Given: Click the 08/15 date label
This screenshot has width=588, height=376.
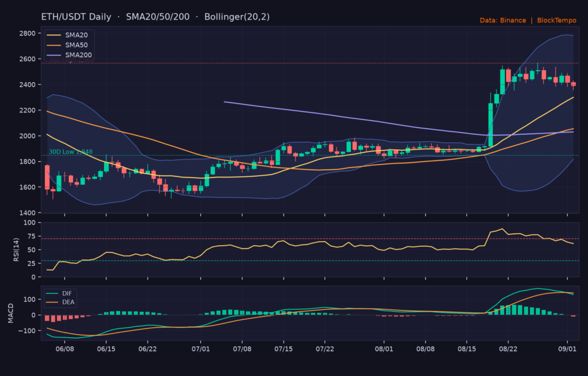Looking at the screenshot, I should coord(467,349).
